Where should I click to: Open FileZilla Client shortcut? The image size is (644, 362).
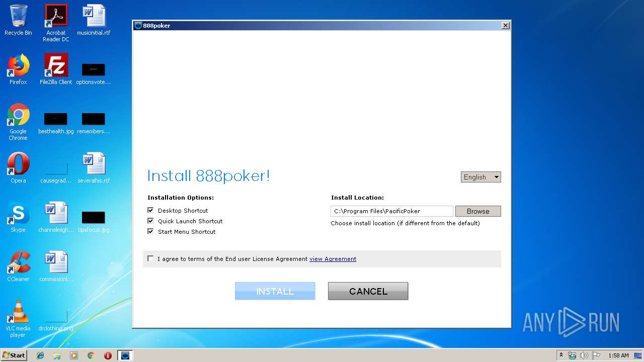coord(56,69)
